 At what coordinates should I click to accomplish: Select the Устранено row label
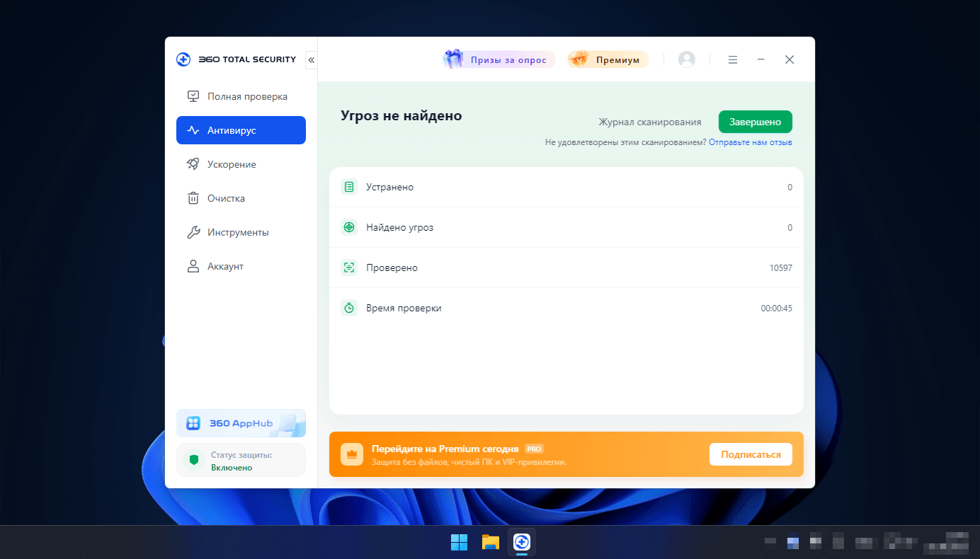390,187
